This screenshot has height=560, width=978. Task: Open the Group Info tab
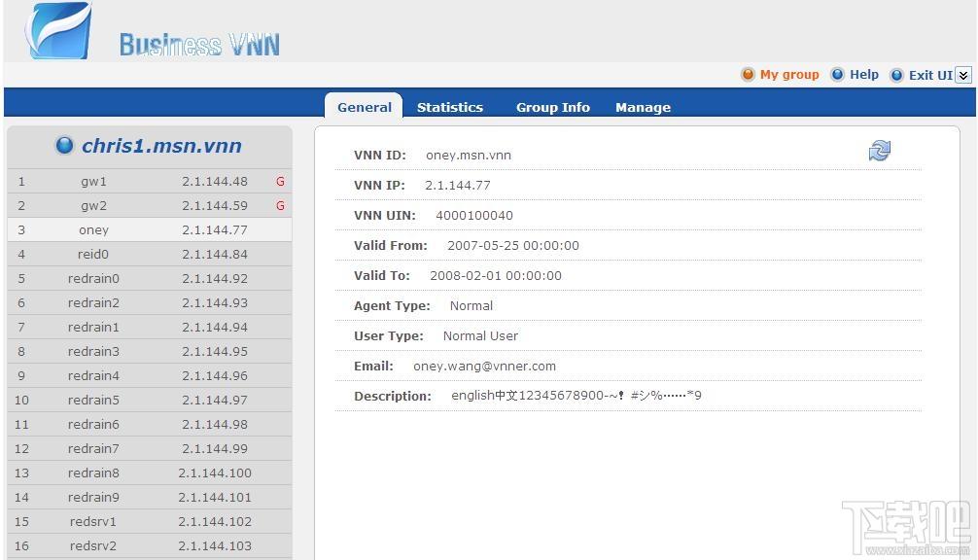click(x=552, y=107)
